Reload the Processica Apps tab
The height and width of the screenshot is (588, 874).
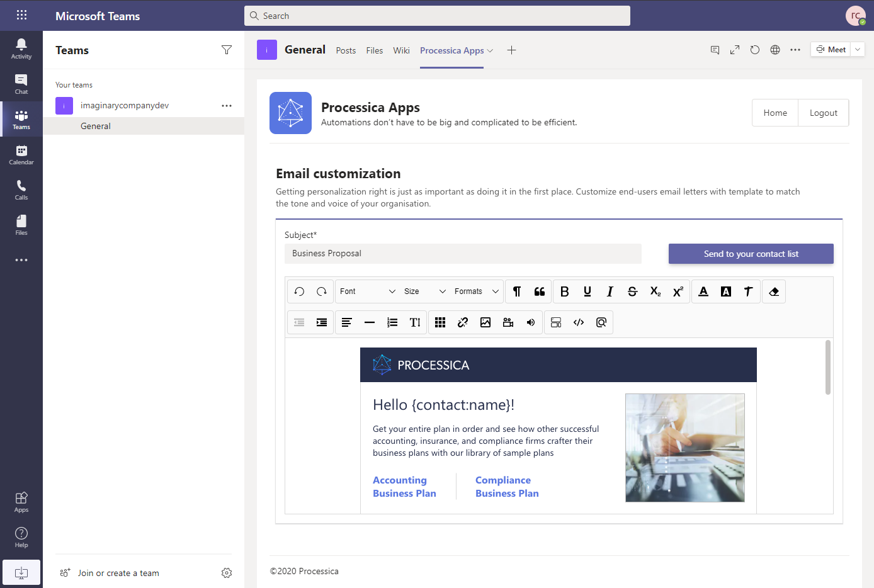[x=755, y=50]
